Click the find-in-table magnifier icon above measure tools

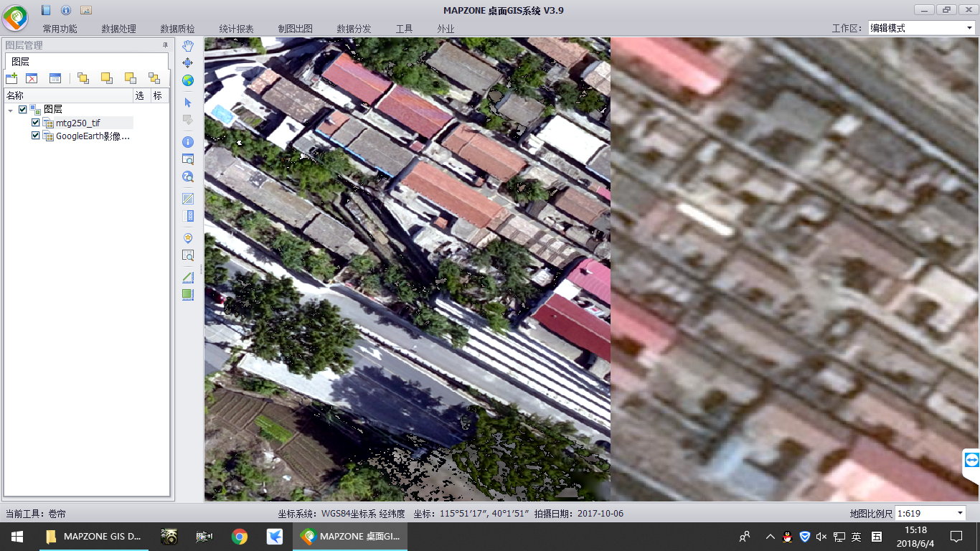pos(188,255)
